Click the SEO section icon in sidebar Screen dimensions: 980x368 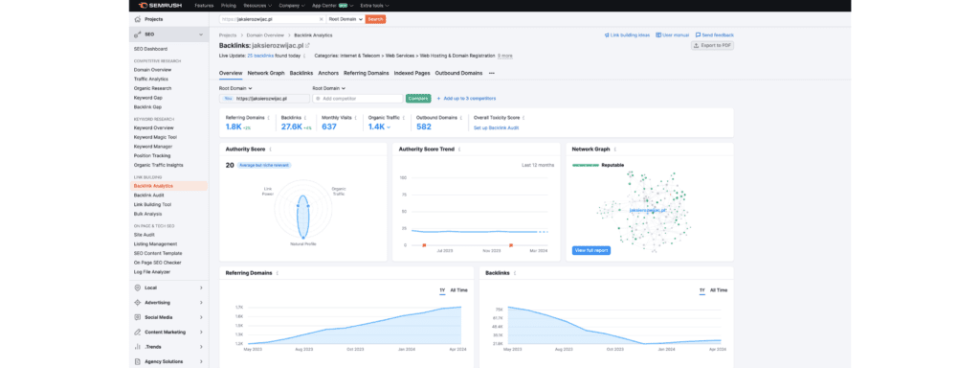(138, 34)
